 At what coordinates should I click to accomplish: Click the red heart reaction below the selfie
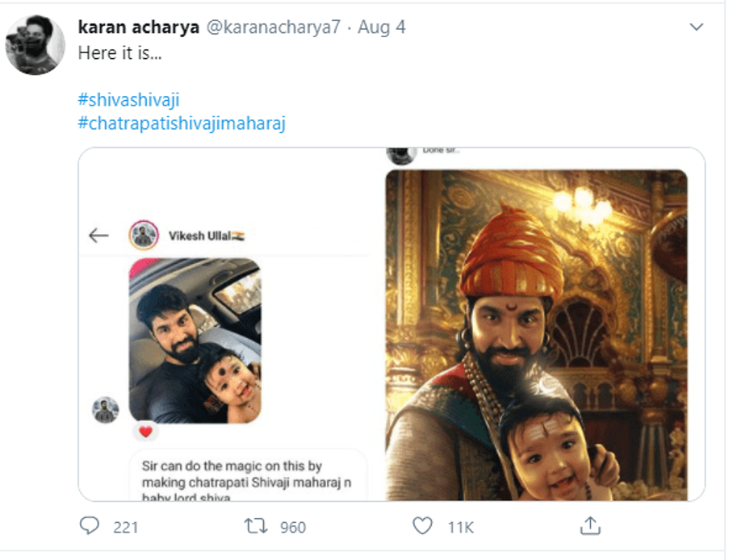146,433
